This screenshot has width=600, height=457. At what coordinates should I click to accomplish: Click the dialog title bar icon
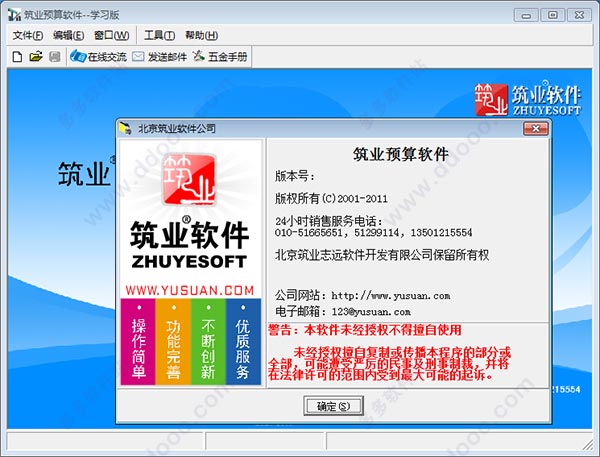tap(125, 129)
